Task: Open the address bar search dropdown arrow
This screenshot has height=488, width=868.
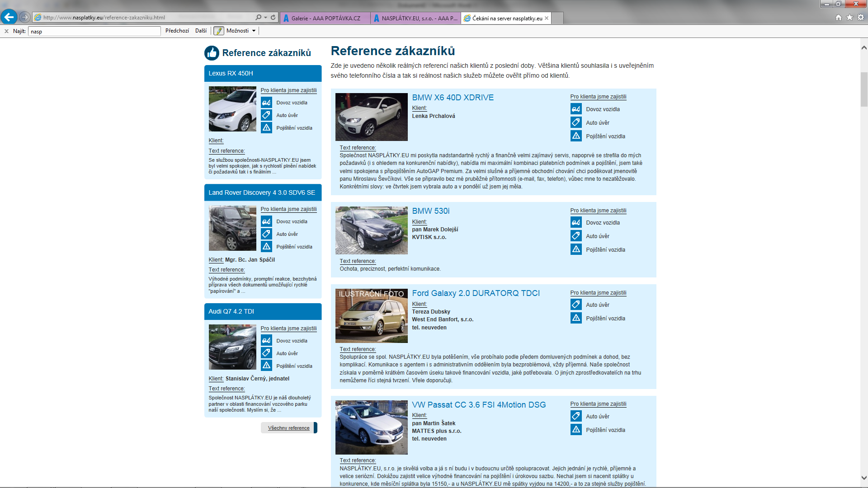Action: pyautogui.click(x=265, y=18)
